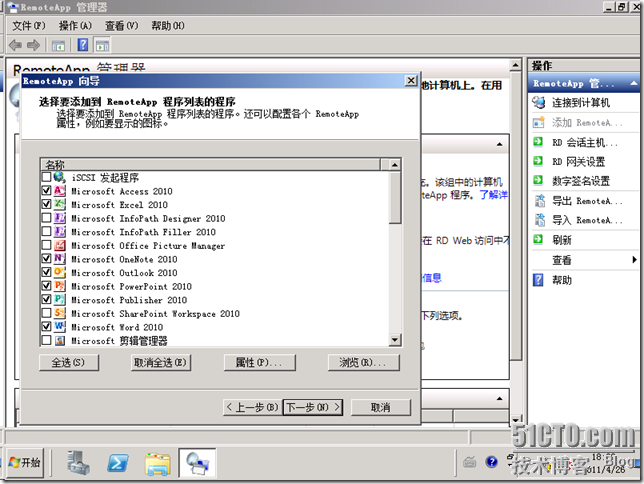Open Server Manager from taskbar
The width and height of the screenshot is (644, 484).
78,463
